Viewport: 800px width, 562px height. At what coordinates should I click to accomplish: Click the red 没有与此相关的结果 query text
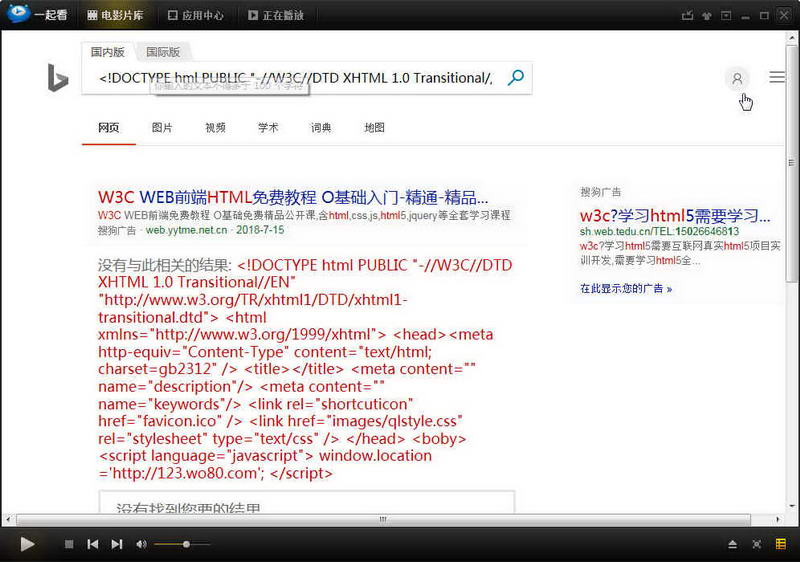305,369
